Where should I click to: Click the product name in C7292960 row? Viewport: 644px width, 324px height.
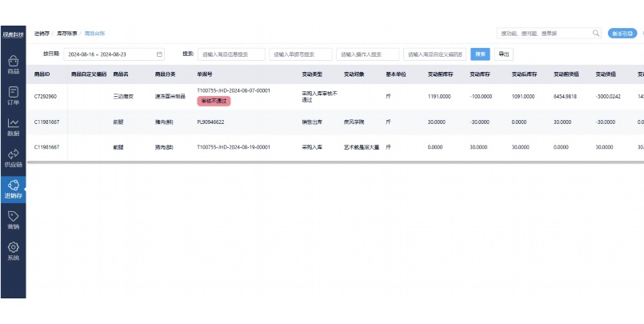[123, 97]
